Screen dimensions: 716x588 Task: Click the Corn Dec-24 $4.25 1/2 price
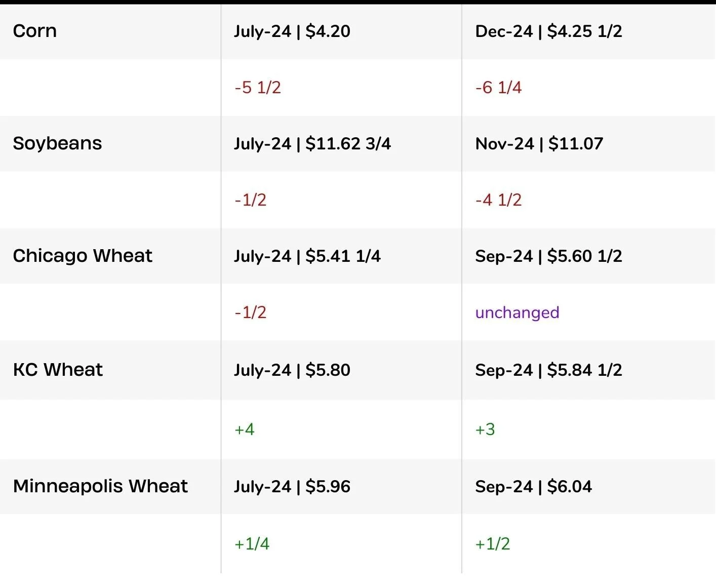coord(548,31)
